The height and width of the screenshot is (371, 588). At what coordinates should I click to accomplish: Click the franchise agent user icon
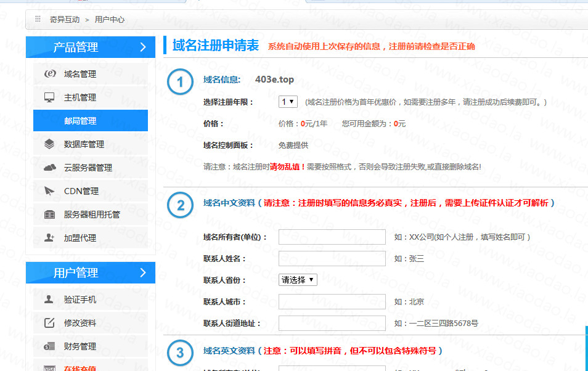pos(50,238)
